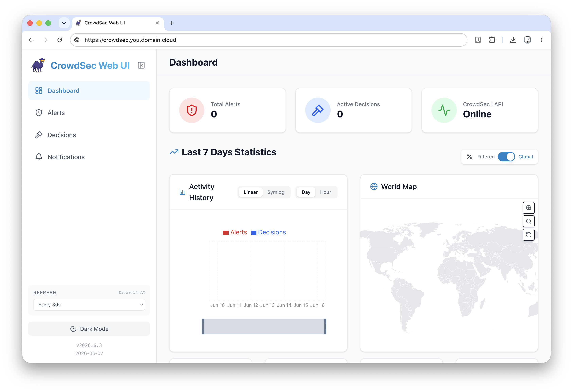
Task: Zoom in on the World Map
Action: (529, 208)
